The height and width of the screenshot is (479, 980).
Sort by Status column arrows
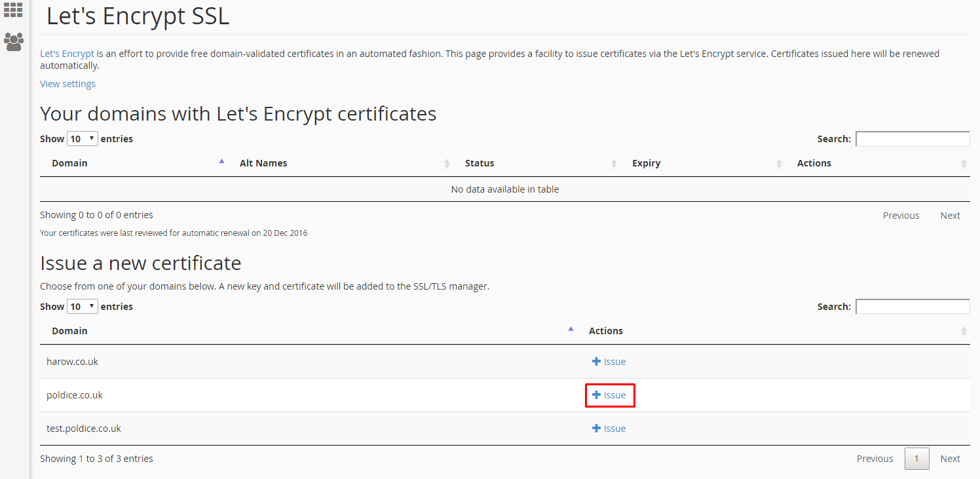pyautogui.click(x=614, y=163)
